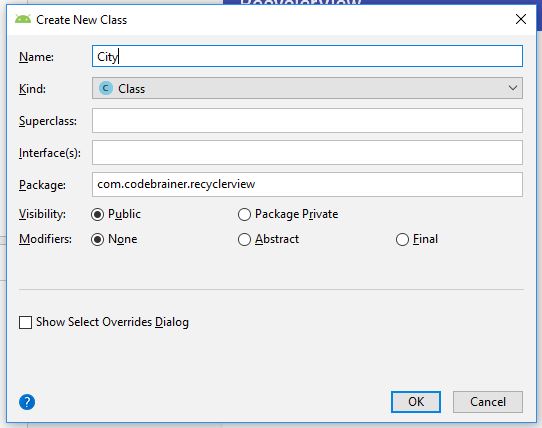The height and width of the screenshot is (428, 542).
Task: Choose Abstract modifier radio button
Action: click(x=244, y=239)
